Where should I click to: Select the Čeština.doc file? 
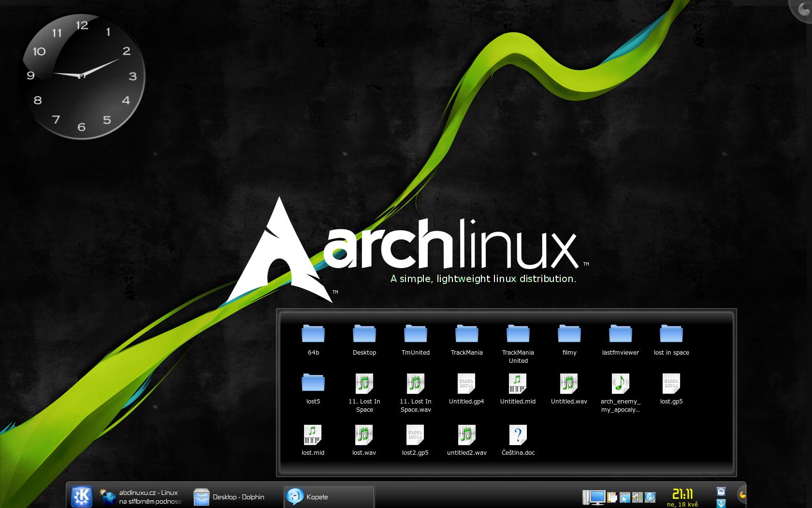coord(518,440)
